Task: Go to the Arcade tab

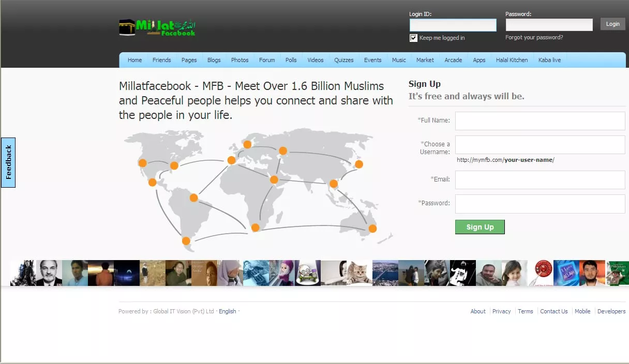Action: (454, 60)
